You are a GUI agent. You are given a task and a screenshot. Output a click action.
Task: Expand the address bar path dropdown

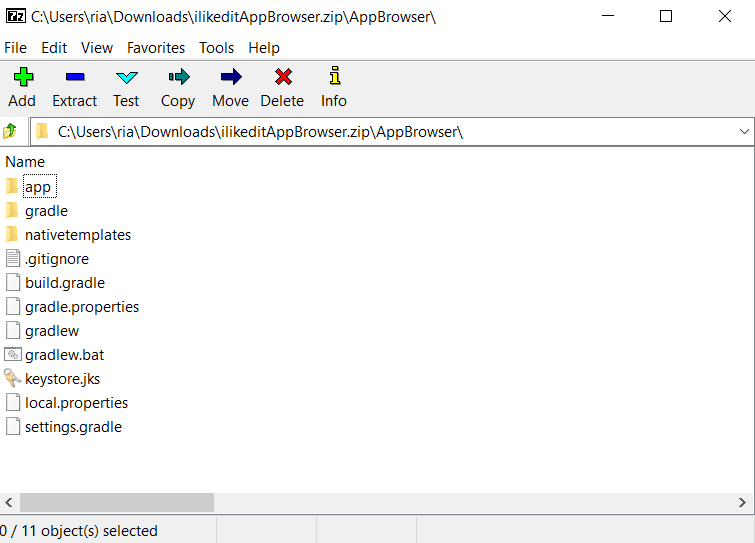tap(743, 131)
